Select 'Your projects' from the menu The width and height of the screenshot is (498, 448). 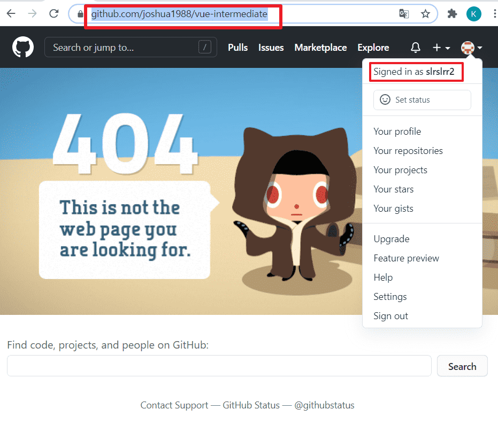pos(400,170)
